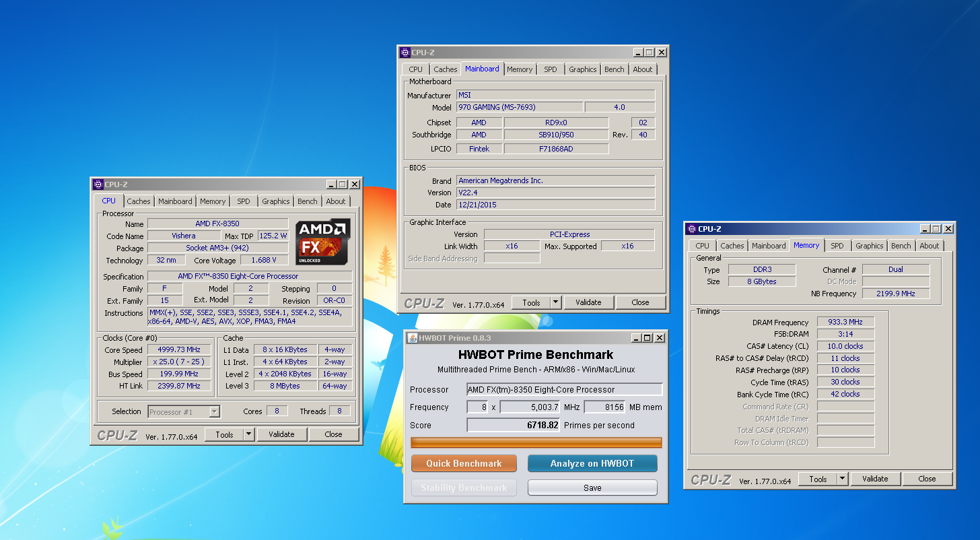Viewport: 980px width, 540px height.
Task: Open Bench tab in Mainboard window
Action: (615, 69)
